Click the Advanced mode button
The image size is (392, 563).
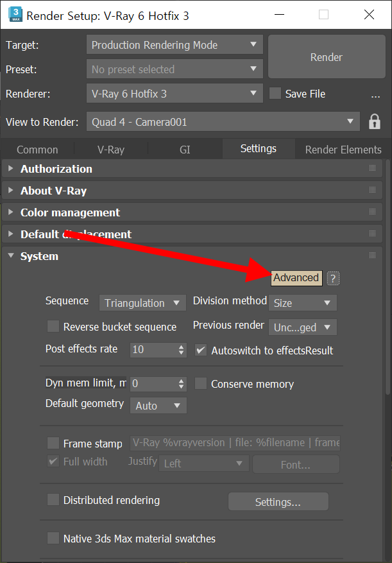(x=296, y=278)
